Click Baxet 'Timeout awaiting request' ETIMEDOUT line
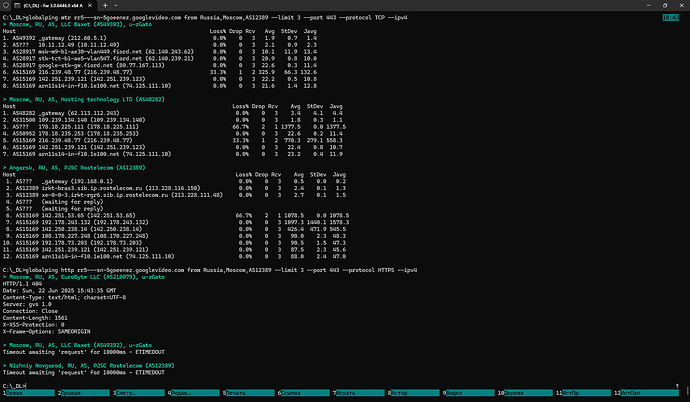 tap(84, 352)
